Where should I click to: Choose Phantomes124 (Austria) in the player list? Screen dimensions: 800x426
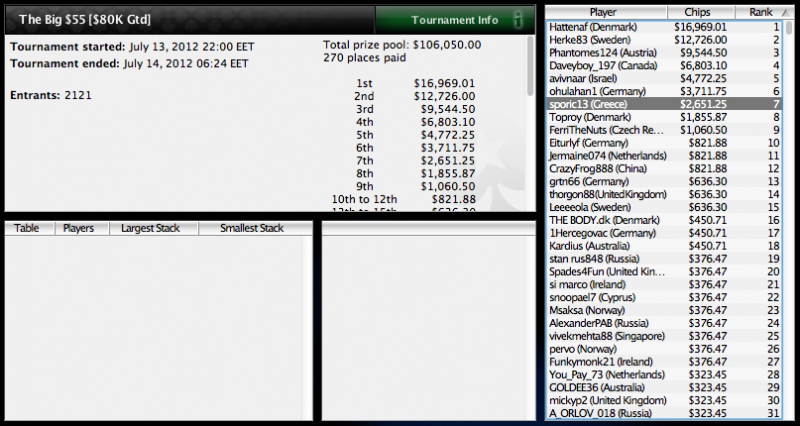(665, 53)
